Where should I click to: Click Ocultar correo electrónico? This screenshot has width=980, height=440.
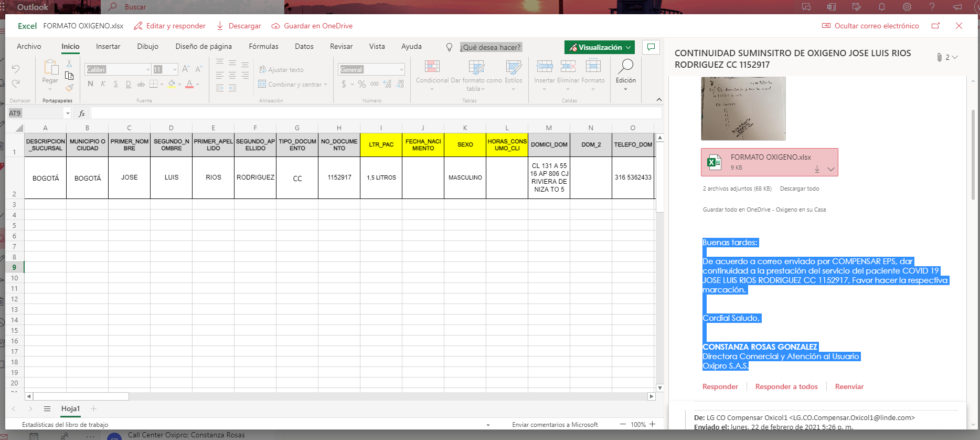870,26
